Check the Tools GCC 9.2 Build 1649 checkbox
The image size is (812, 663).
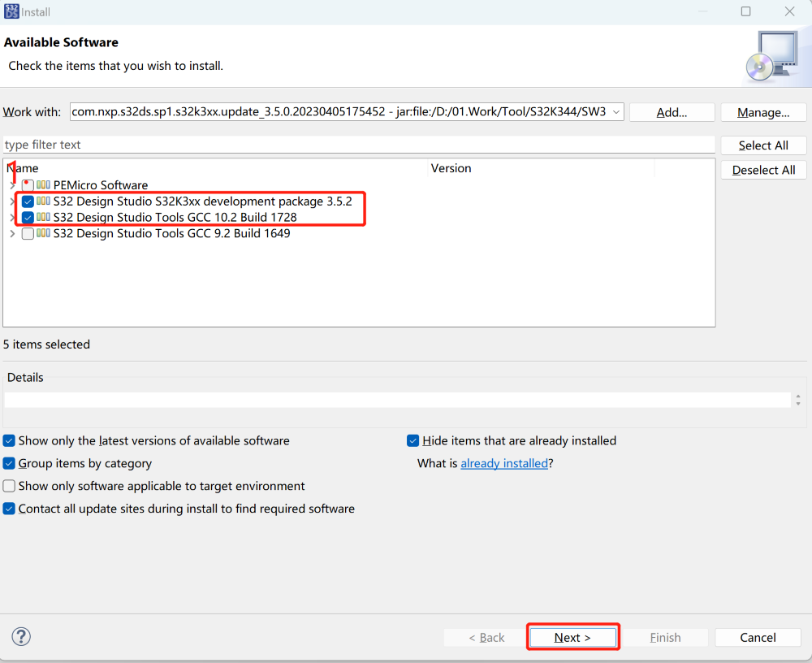(28, 234)
